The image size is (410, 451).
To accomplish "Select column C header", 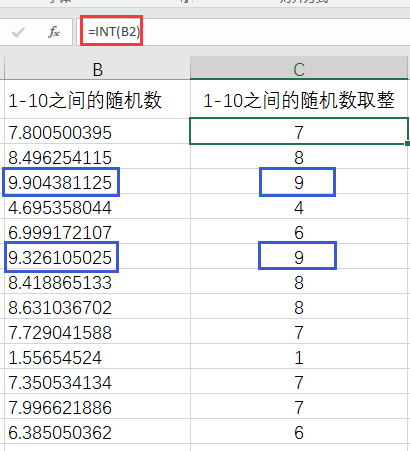I will tap(299, 70).
